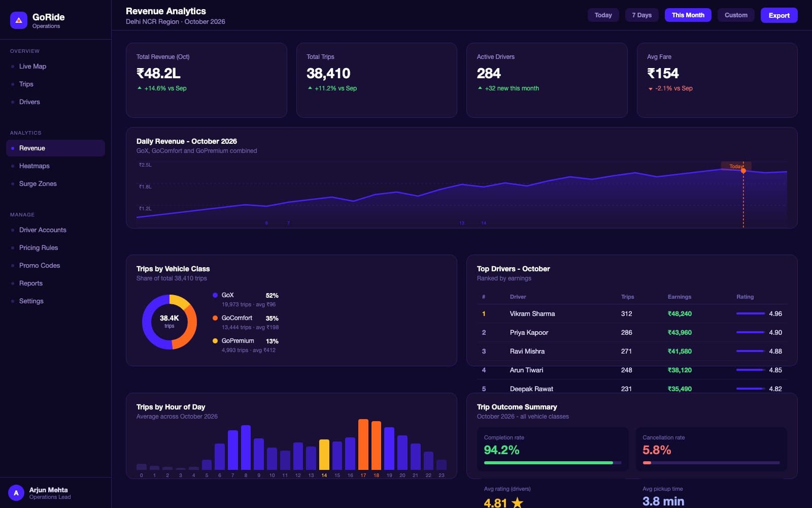Image resolution: width=812 pixels, height=508 pixels.
Task: Click the hour 8 bar
Action: 246,448
